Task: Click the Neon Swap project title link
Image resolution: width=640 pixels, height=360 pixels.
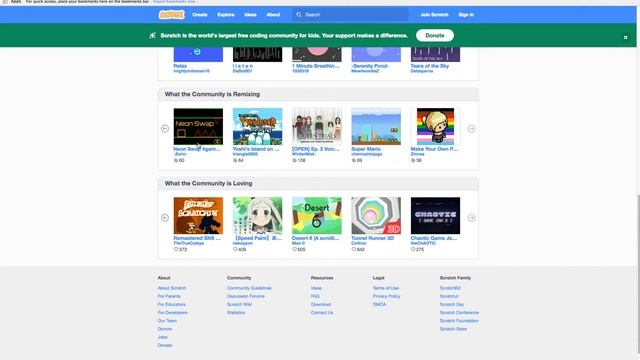Action: pyautogui.click(x=197, y=149)
